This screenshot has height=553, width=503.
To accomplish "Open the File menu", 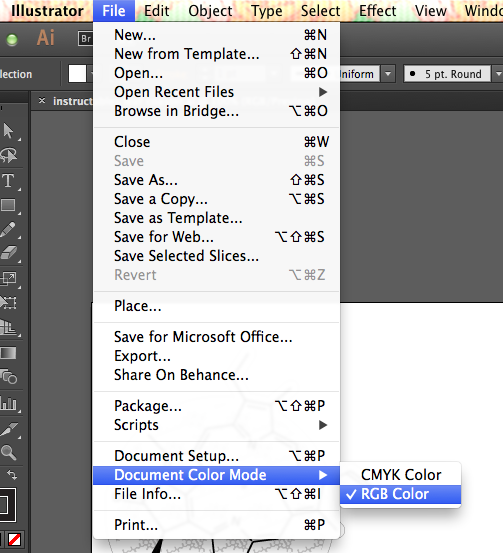I will pos(114,11).
